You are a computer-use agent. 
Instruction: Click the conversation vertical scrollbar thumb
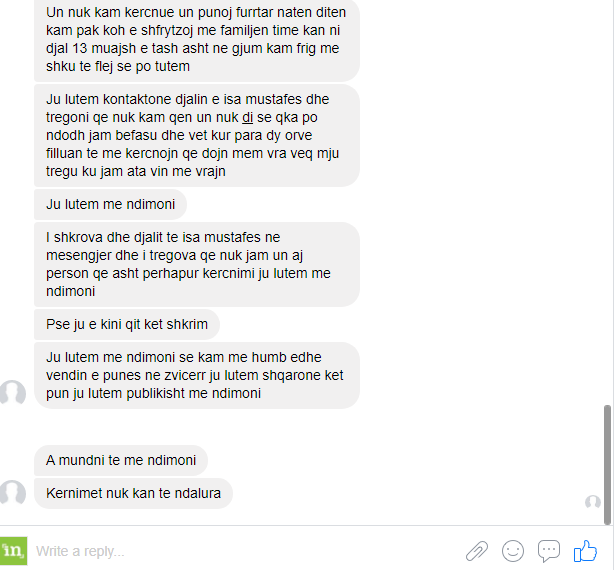pos(607,465)
